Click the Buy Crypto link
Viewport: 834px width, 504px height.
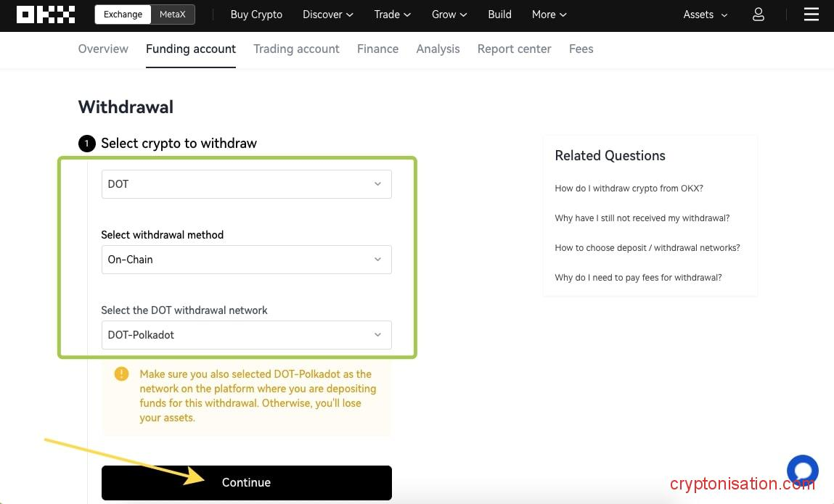[x=256, y=15]
